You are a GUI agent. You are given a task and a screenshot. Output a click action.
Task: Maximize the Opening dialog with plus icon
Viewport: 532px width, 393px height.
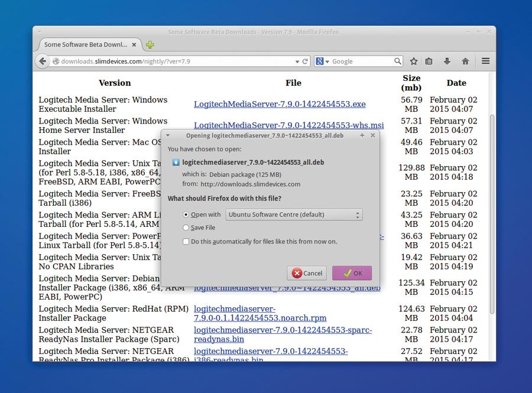coord(362,135)
